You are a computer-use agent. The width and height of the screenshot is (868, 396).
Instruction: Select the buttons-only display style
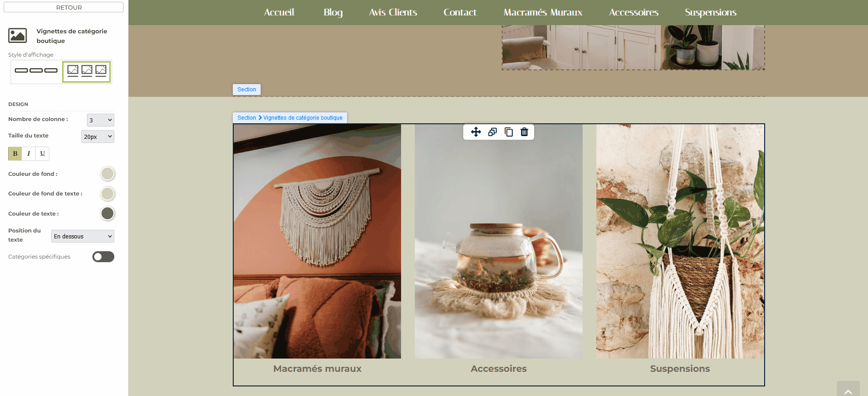(36, 71)
